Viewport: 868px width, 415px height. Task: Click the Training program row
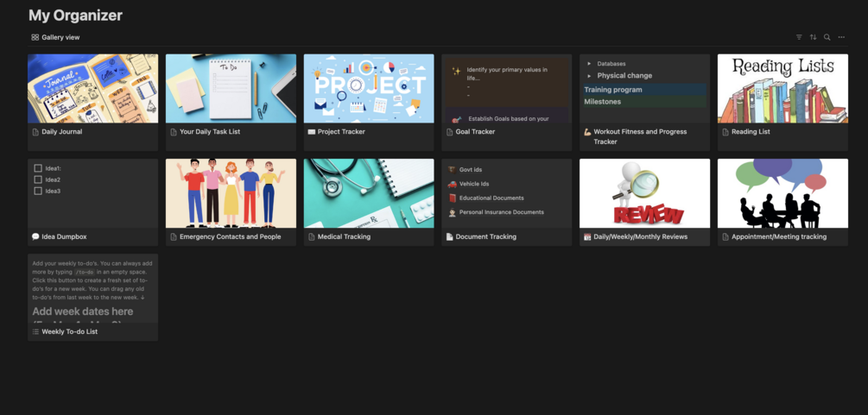click(x=644, y=90)
